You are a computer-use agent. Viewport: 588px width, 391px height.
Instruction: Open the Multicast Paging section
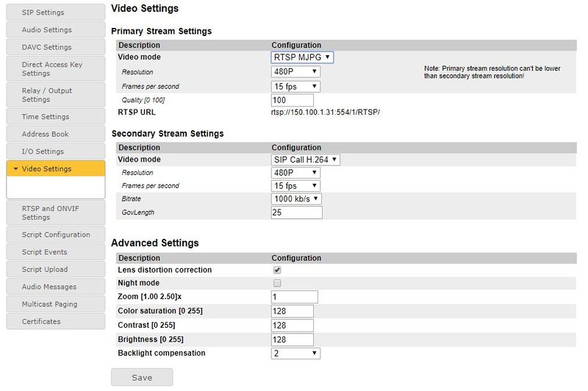55,304
